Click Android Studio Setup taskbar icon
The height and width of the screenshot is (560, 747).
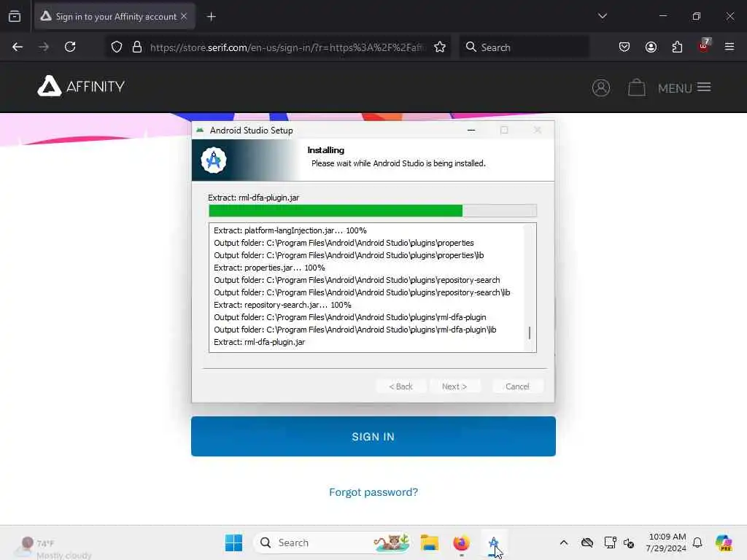click(493, 542)
